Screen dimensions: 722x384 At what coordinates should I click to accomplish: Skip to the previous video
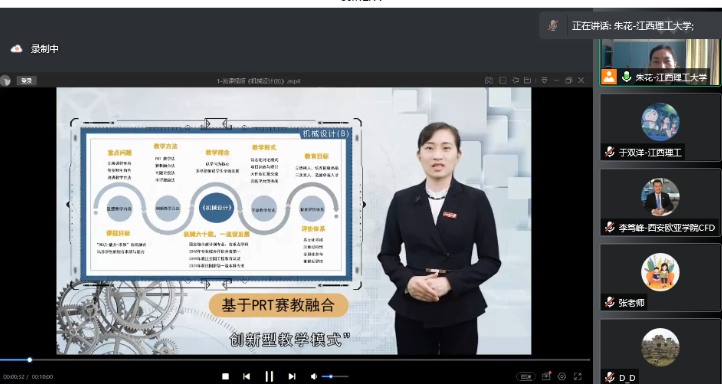pyautogui.click(x=246, y=376)
